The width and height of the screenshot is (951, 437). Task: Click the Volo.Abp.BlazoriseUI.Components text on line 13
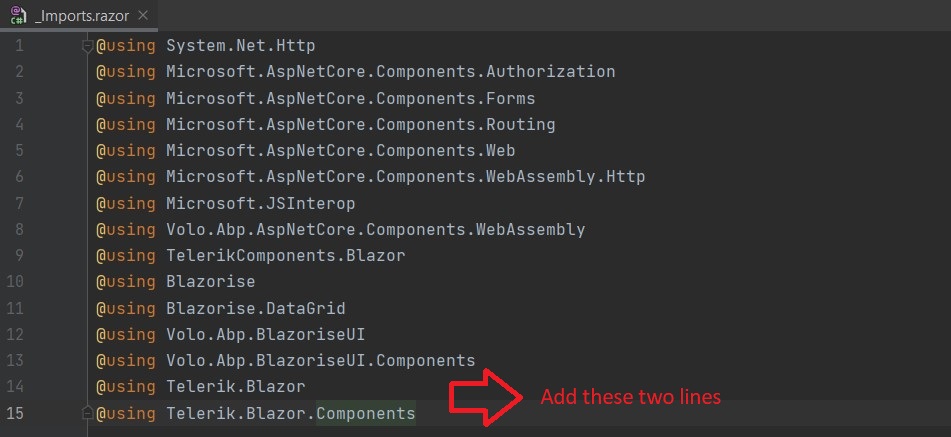pos(320,360)
